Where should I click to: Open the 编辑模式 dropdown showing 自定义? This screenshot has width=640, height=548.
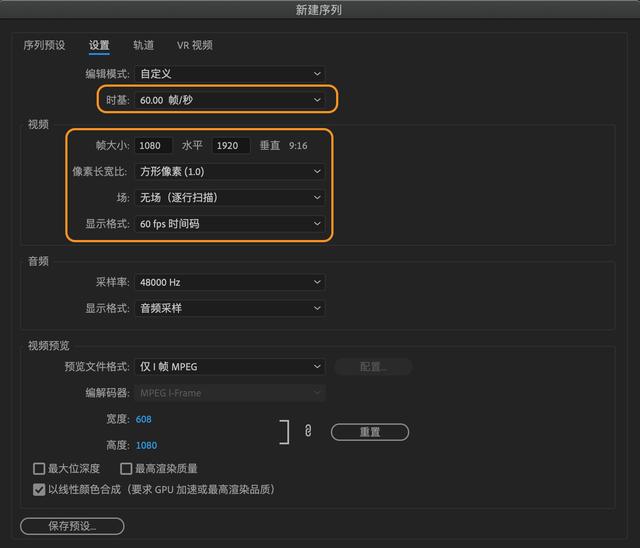230,74
